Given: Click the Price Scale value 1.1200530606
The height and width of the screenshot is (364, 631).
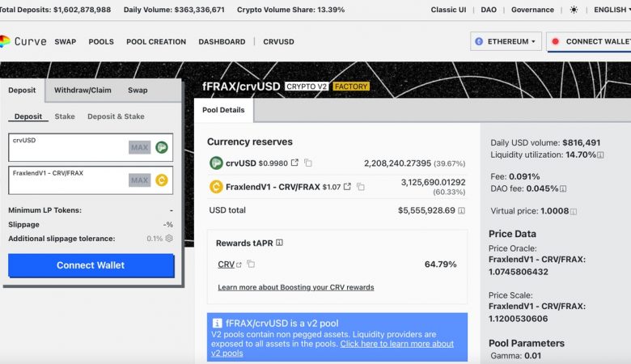Looking at the screenshot, I should pos(519,319).
